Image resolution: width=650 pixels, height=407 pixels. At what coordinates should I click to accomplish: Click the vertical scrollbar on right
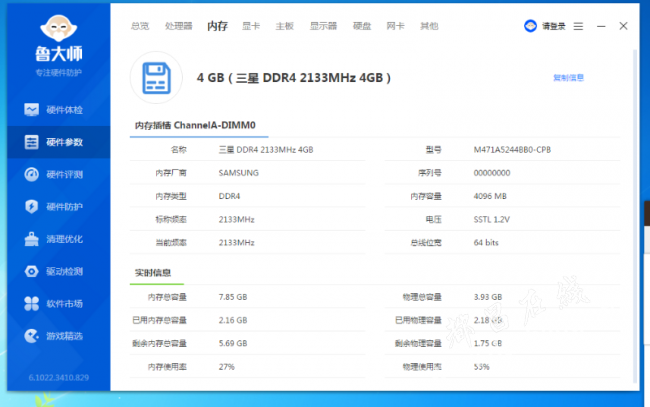[635, 216]
